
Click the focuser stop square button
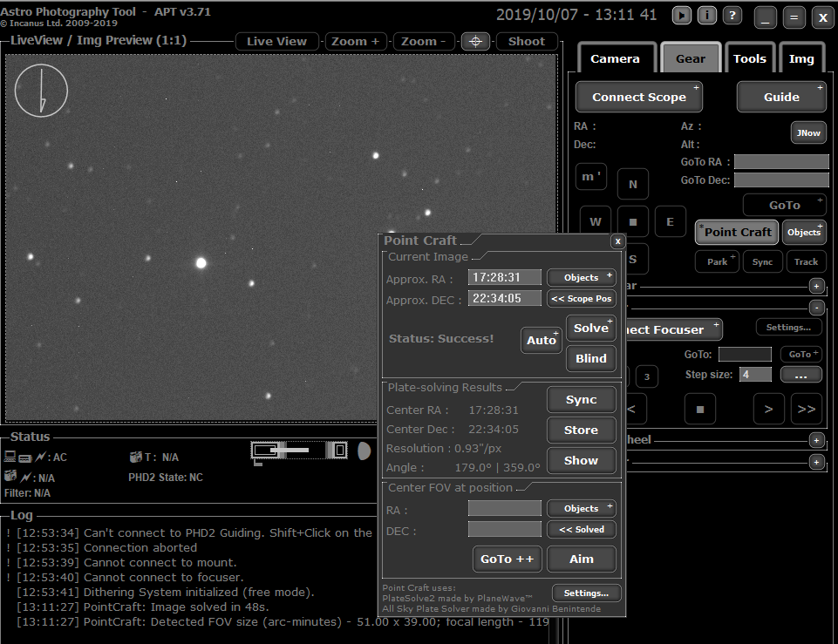pyautogui.click(x=699, y=408)
